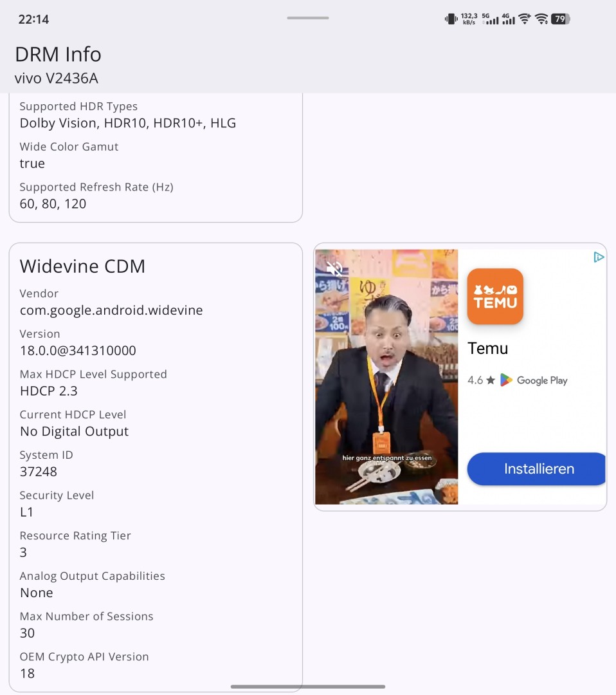
Task: Tap the vibrate mode icon in status bar
Action: 451,19
